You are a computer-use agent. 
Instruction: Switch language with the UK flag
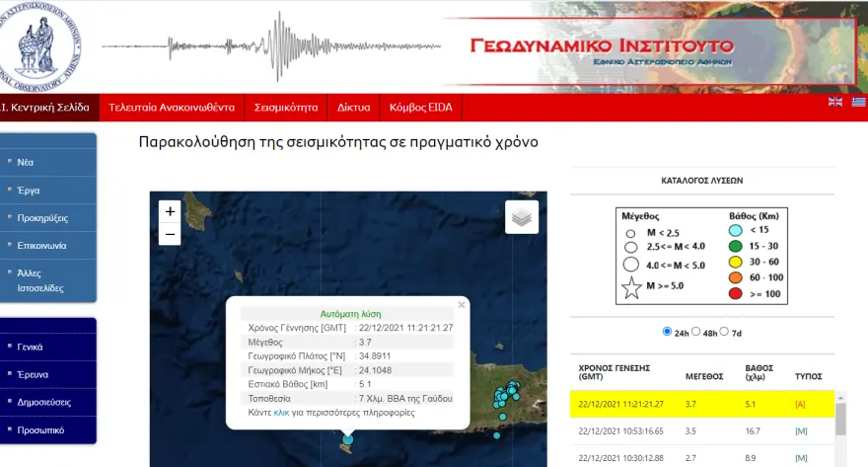(x=835, y=102)
